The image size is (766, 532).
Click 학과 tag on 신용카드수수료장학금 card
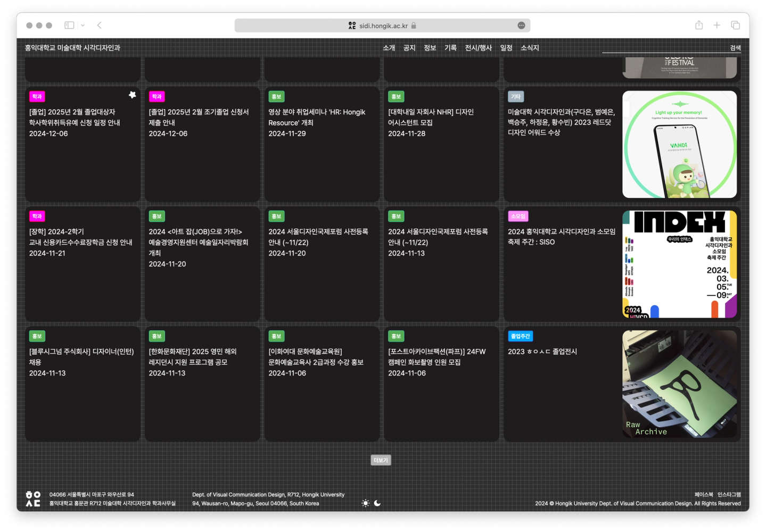(37, 217)
